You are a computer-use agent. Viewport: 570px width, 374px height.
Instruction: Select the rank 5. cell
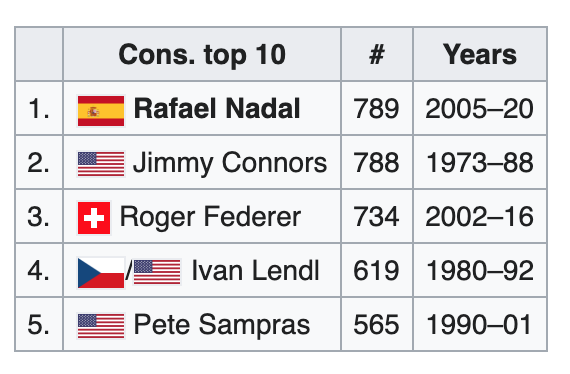click(x=39, y=324)
